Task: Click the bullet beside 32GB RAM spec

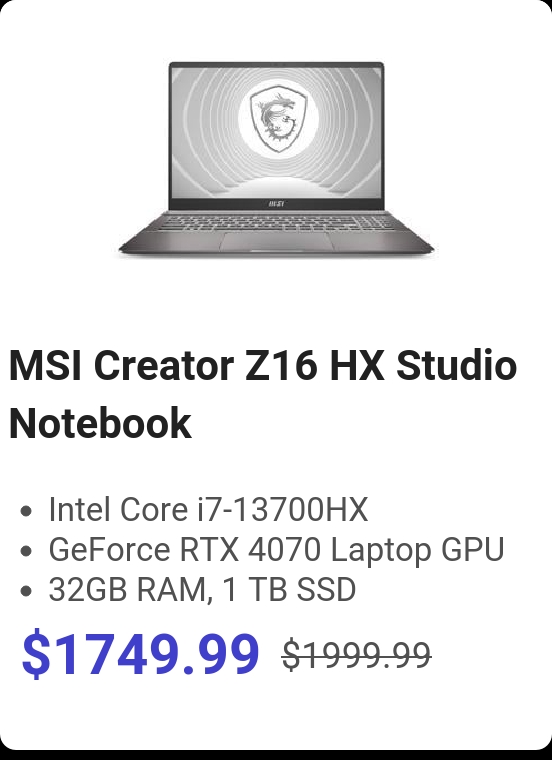Action: 27,591
